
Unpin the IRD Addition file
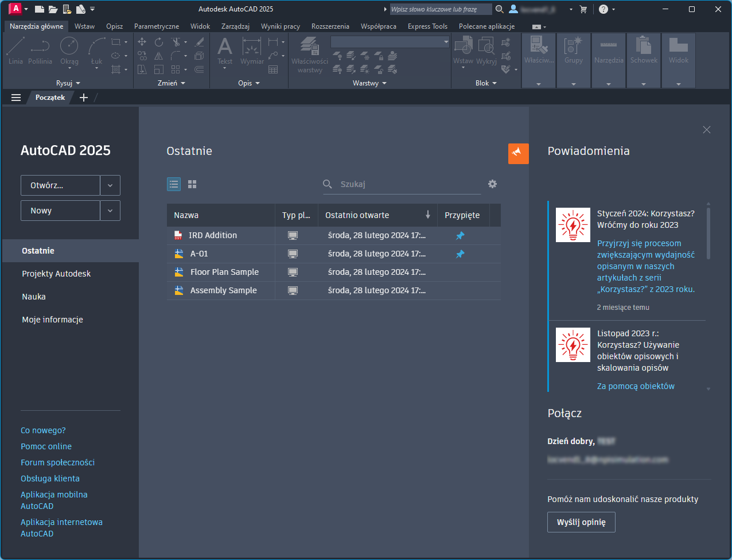pyautogui.click(x=460, y=236)
